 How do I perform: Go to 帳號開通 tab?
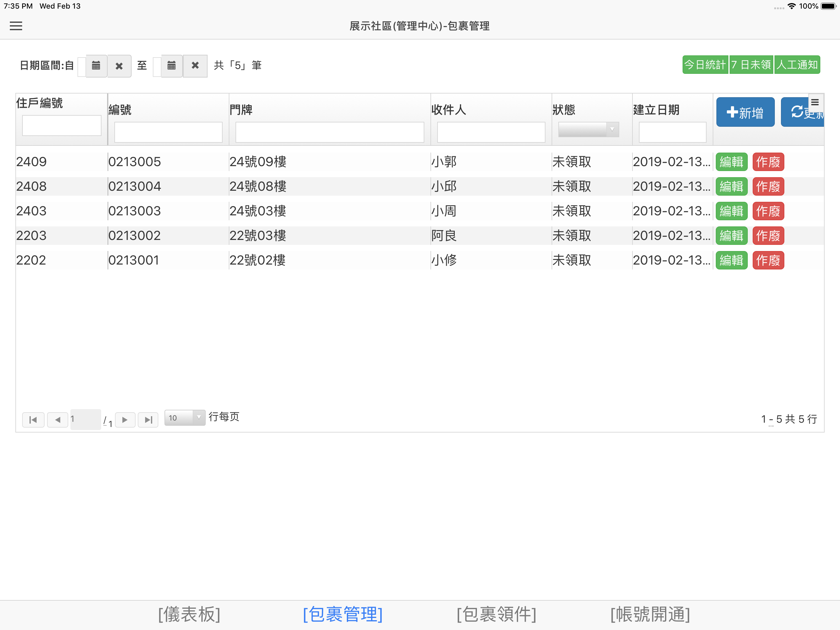coord(650,614)
